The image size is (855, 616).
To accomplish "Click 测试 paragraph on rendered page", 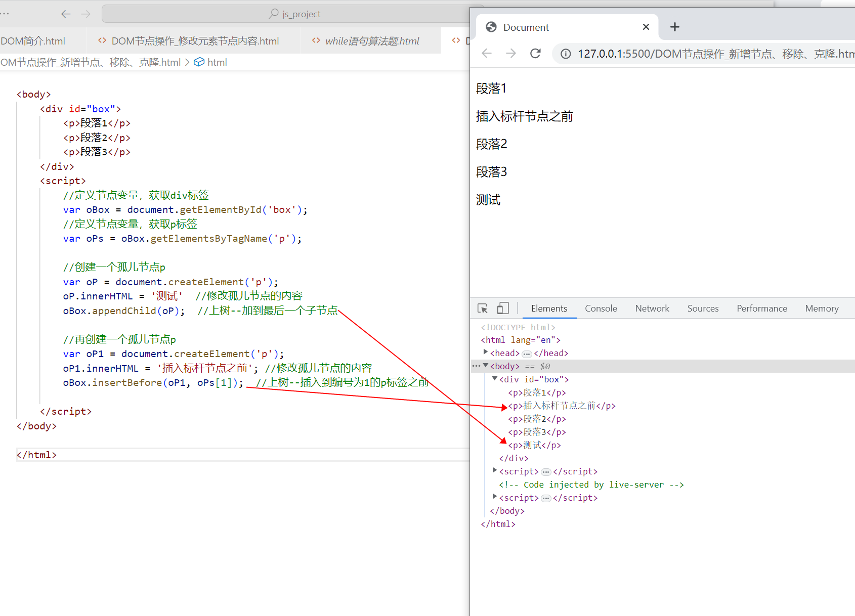I will [x=488, y=200].
